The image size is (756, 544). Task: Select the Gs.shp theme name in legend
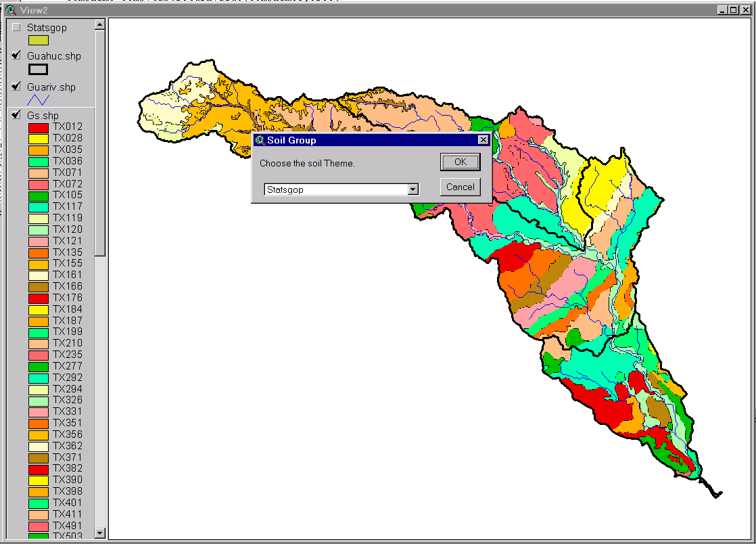click(43, 116)
